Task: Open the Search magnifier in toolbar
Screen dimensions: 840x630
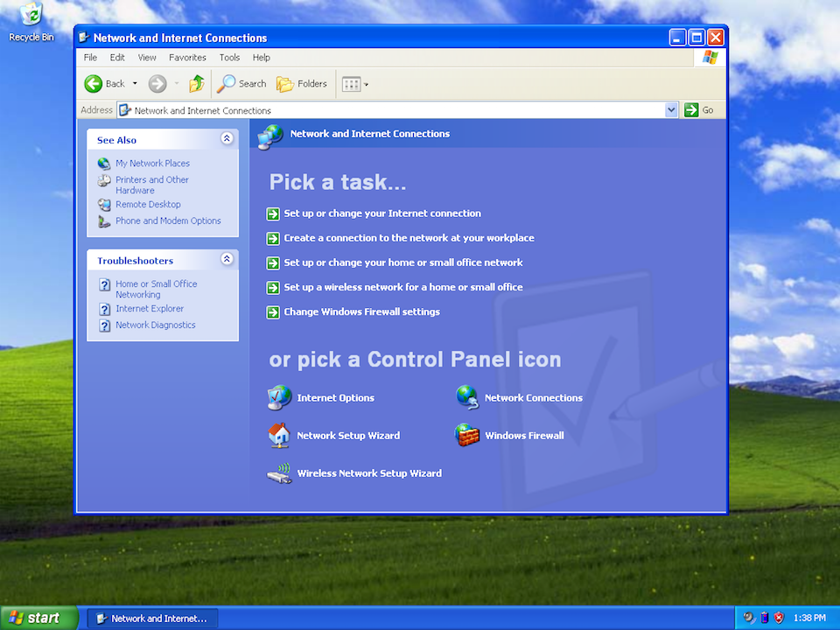Action: click(226, 84)
